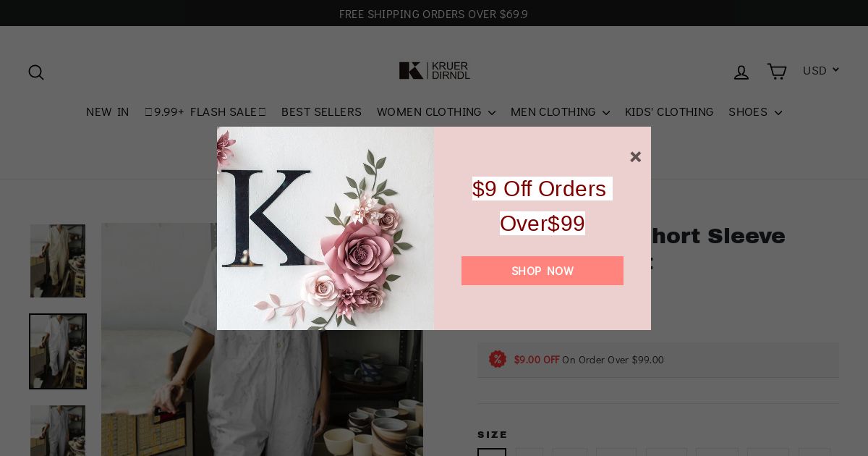
Task: Open the account login icon
Action: 741,72
